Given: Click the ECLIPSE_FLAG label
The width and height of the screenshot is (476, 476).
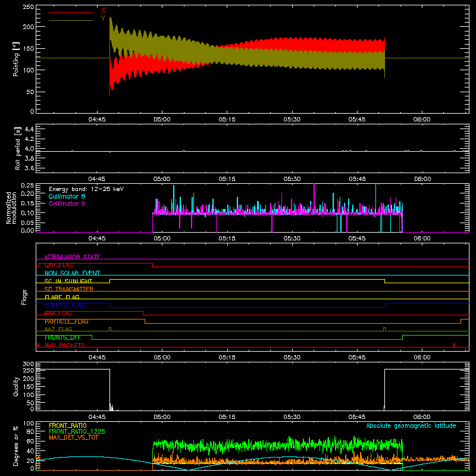Looking at the screenshot, I should tap(65, 305).
